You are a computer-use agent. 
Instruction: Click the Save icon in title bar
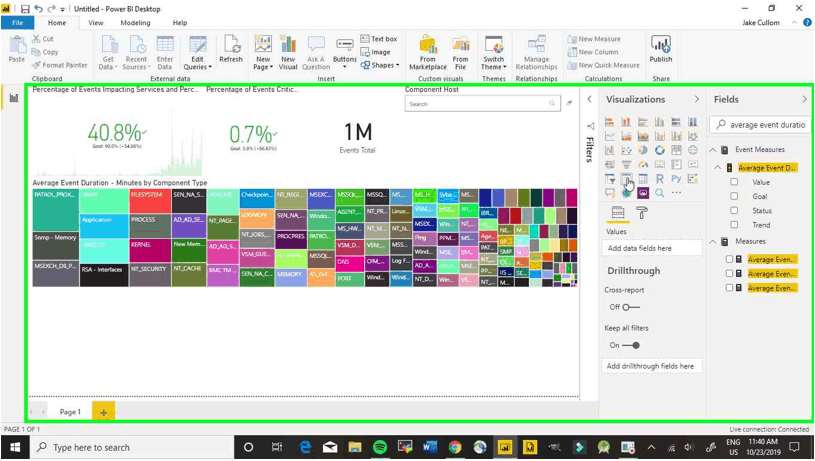(25, 9)
